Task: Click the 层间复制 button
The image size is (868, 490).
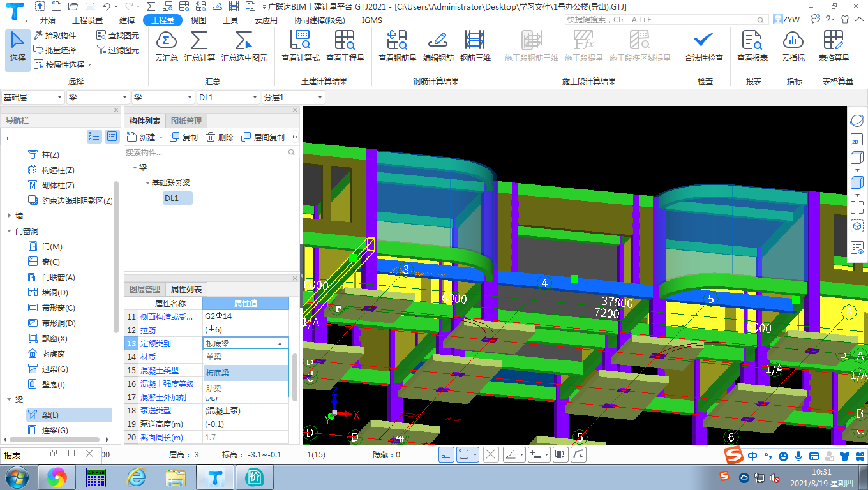Action: pyautogui.click(x=263, y=137)
